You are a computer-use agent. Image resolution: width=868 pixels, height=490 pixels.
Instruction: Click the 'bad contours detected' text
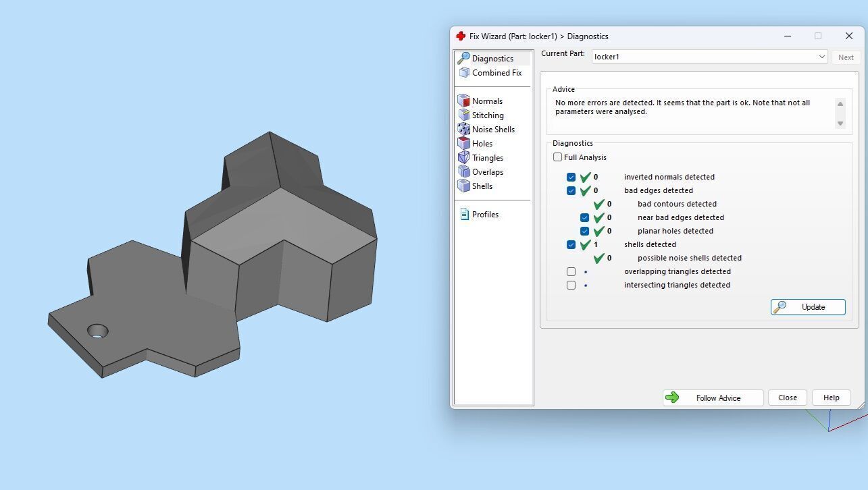677,204
